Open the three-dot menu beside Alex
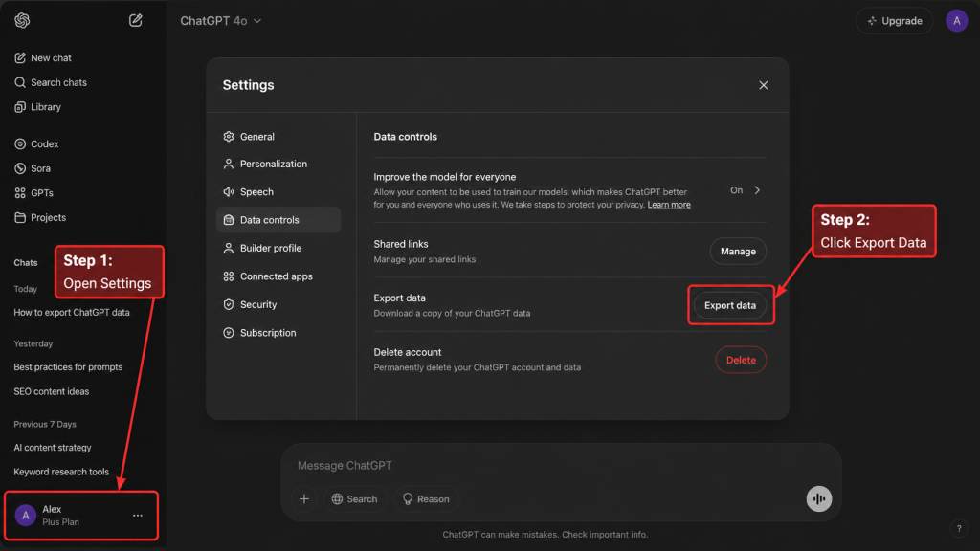This screenshot has width=980, height=551. (138, 516)
